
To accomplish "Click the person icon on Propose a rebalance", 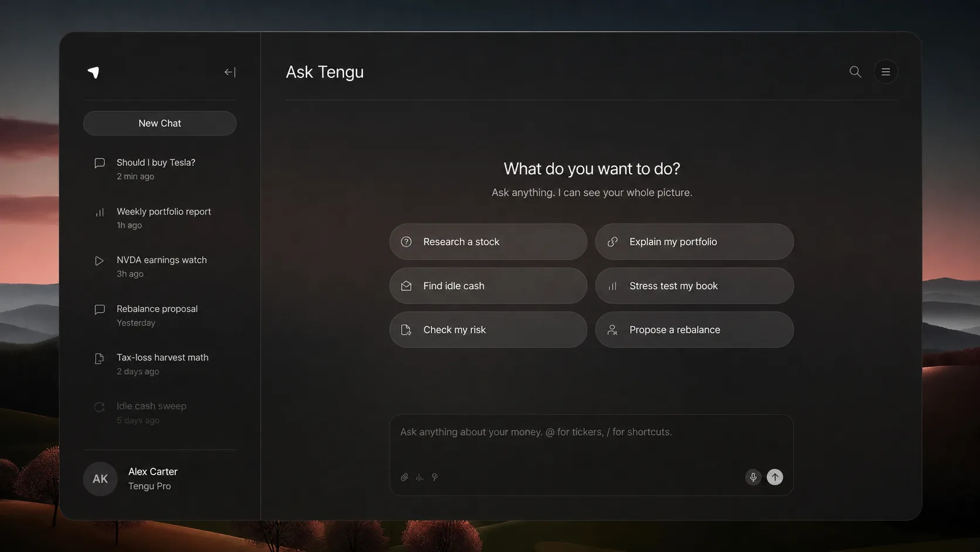I will (x=612, y=330).
